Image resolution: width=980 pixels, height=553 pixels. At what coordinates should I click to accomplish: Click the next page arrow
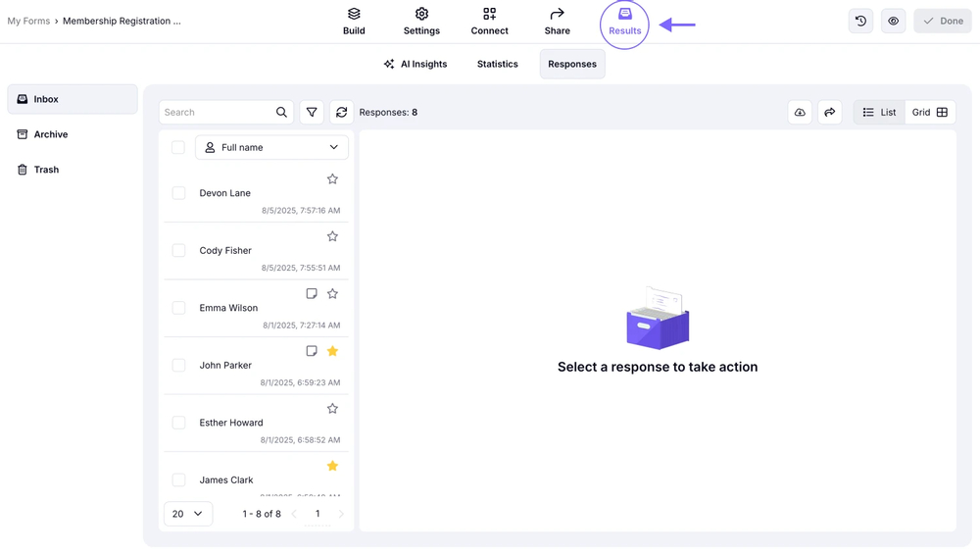coord(341,514)
